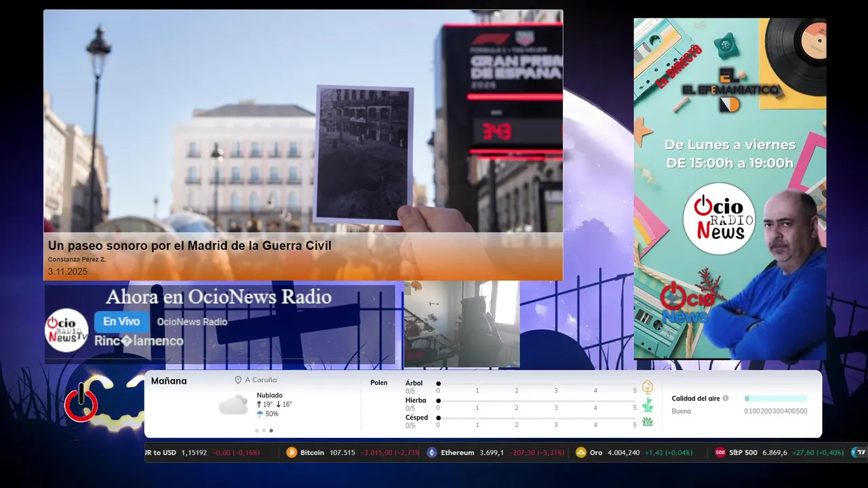Click the tree pollen icon for Árbol
The width and height of the screenshot is (868, 488).
pos(648,387)
